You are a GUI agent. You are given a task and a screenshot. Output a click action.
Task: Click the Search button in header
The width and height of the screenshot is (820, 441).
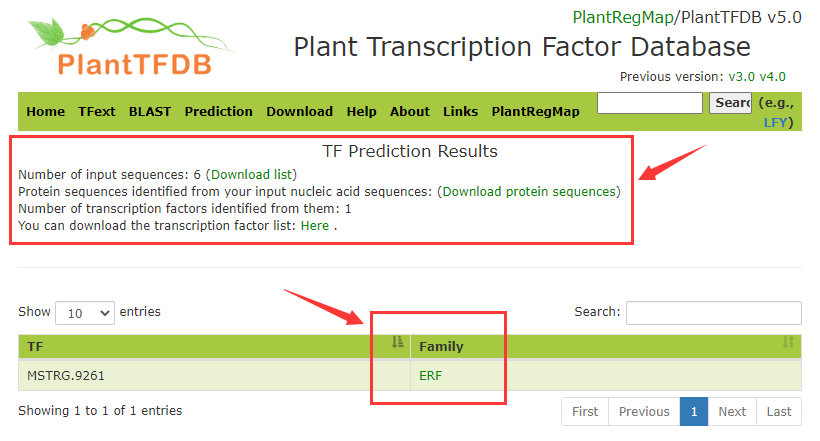coord(730,103)
